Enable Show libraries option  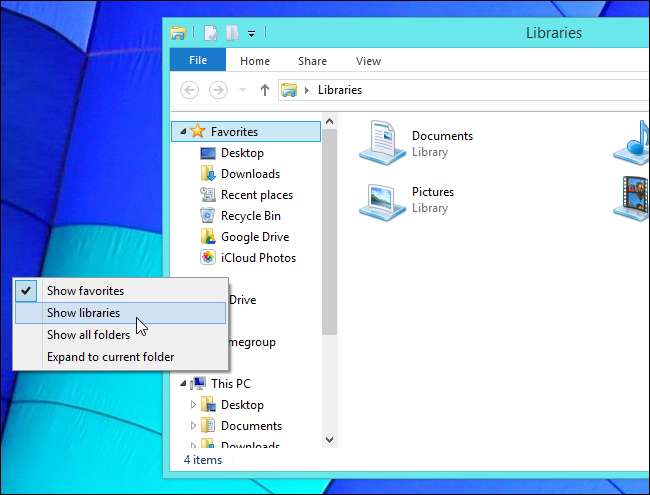click(x=83, y=313)
